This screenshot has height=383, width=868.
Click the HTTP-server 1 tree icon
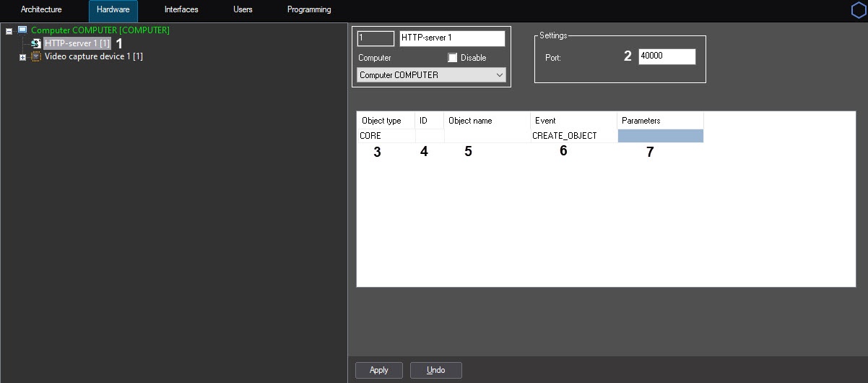click(x=35, y=43)
